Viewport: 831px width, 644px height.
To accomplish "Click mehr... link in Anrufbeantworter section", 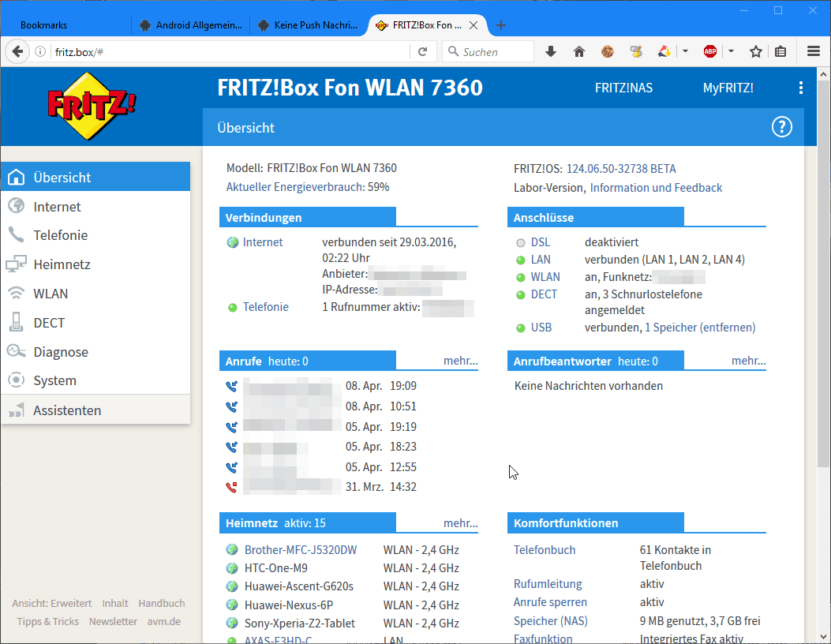I will pos(748,361).
